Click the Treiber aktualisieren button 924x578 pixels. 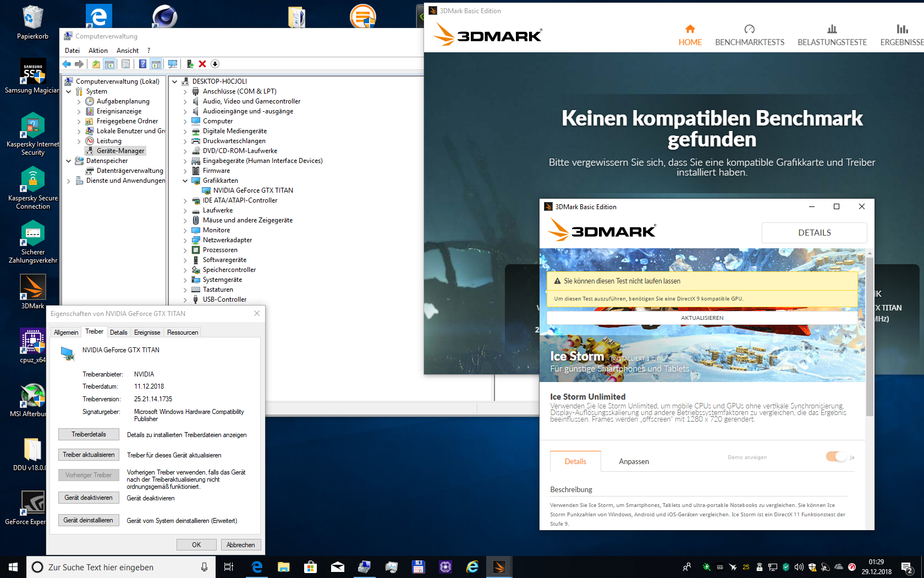pos(89,455)
